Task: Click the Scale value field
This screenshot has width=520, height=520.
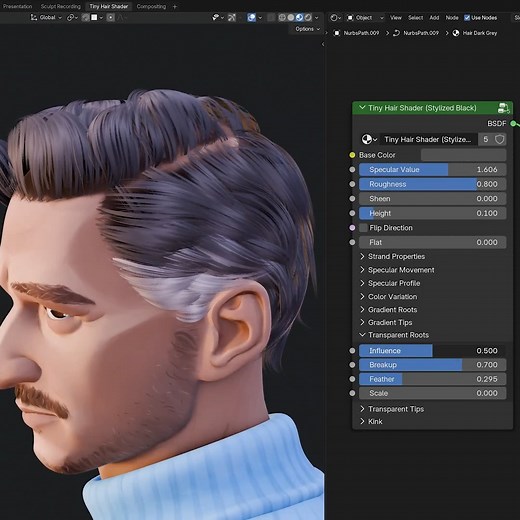Action: 433,393
